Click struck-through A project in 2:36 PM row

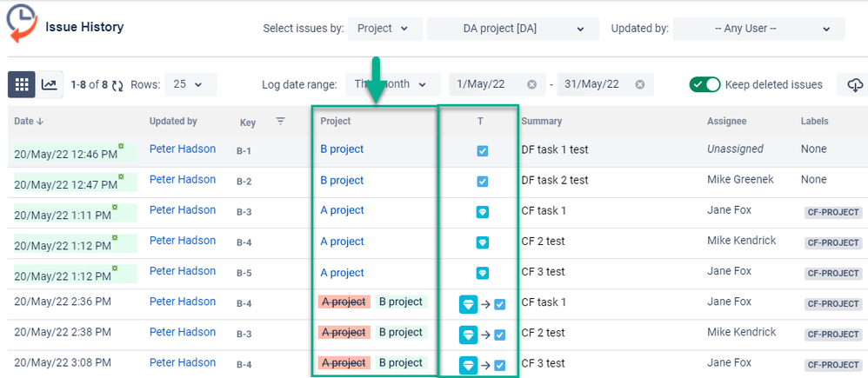(x=344, y=302)
